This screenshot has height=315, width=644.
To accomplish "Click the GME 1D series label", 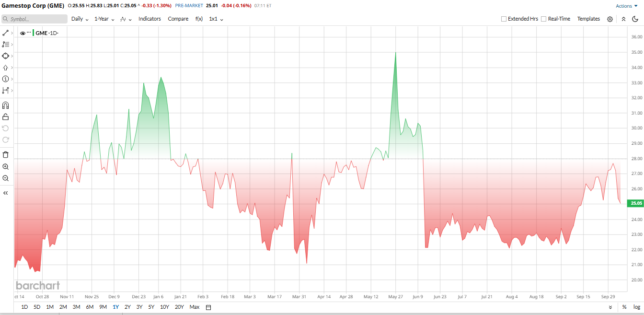I will [47, 33].
